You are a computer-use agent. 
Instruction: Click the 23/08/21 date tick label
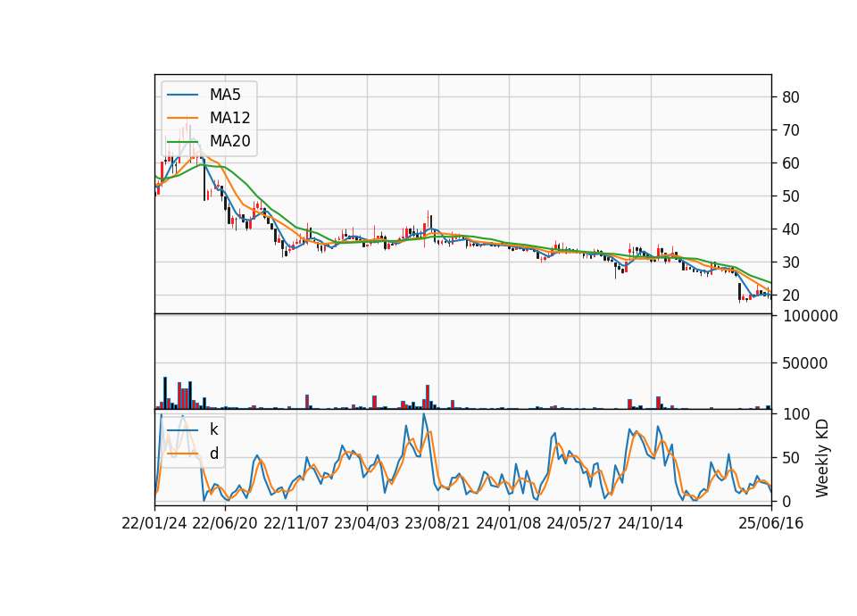click(437, 523)
